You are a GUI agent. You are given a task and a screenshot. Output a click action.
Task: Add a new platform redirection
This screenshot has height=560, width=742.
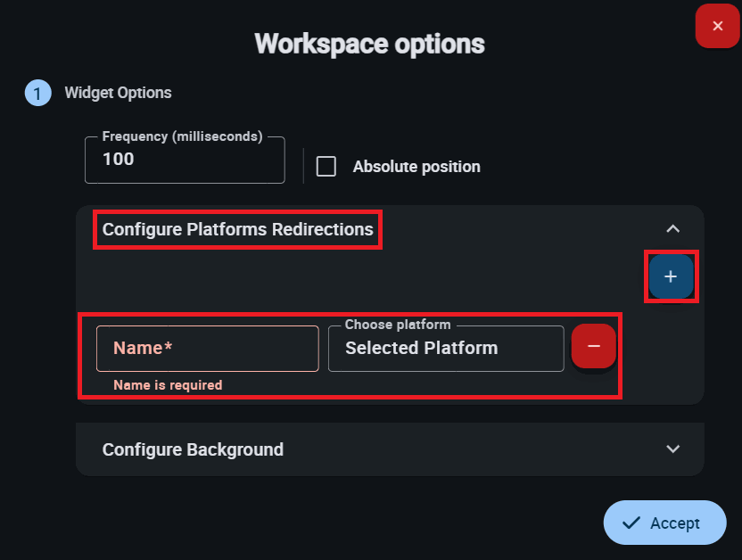click(671, 277)
